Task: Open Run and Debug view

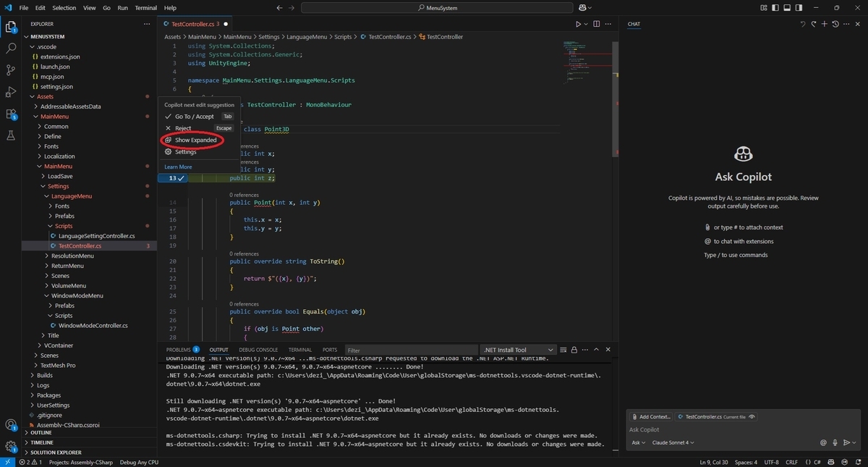Action: pos(11,92)
